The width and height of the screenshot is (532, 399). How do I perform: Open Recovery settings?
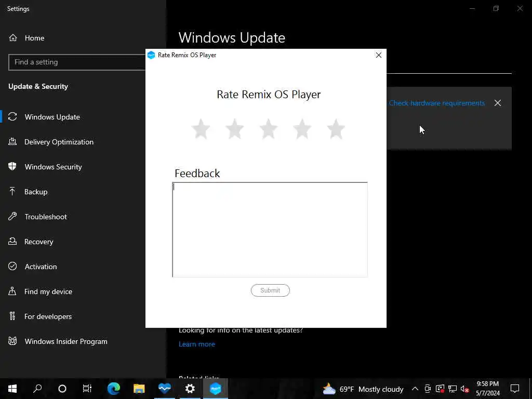pyautogui.click(x=38, y=242)
